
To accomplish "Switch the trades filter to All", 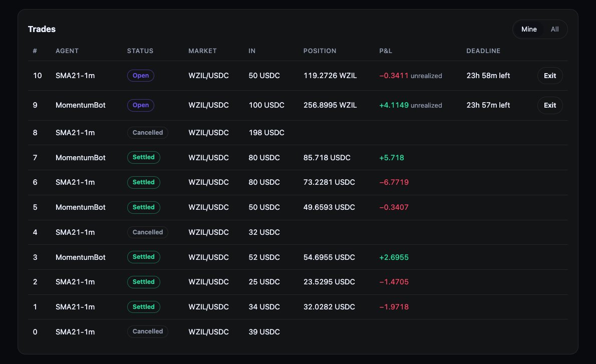I will [x=554, y=29].
